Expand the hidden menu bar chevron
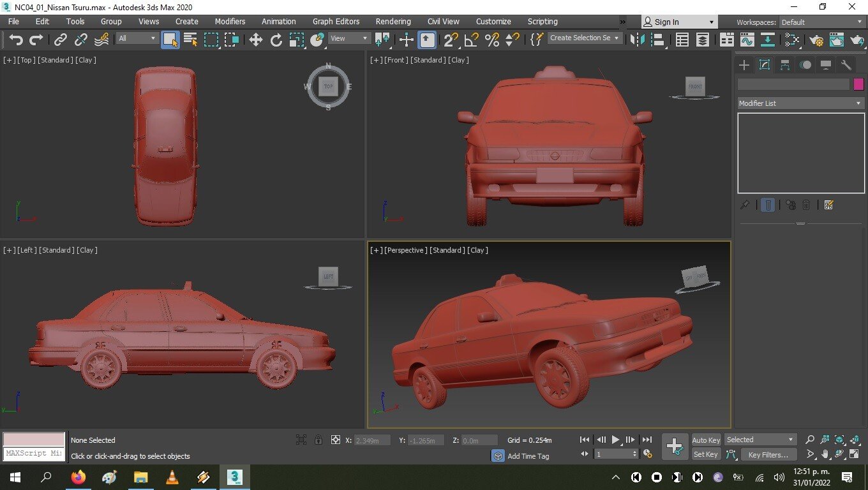 (622, 22)
